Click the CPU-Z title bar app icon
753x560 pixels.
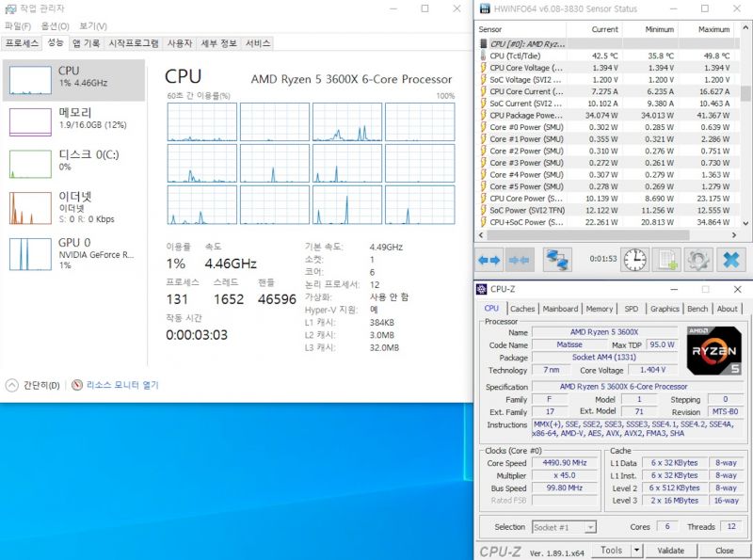click(481, 289)
